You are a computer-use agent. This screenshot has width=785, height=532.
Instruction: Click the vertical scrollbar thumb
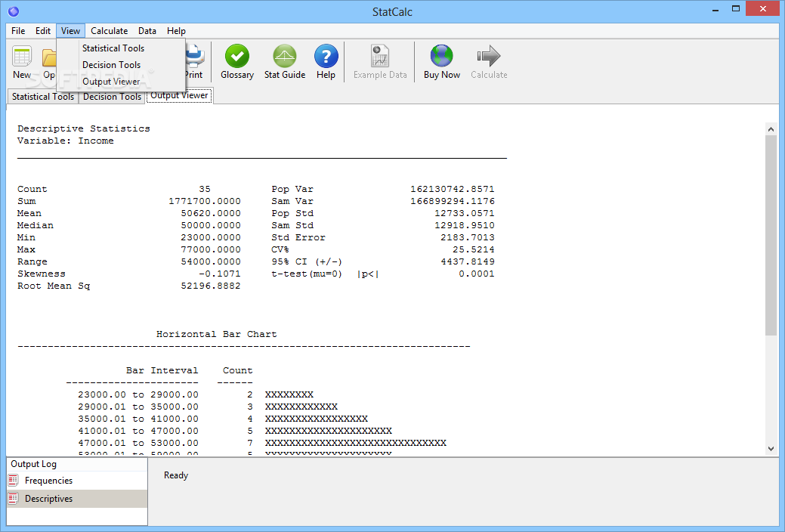tap(771, 236)
